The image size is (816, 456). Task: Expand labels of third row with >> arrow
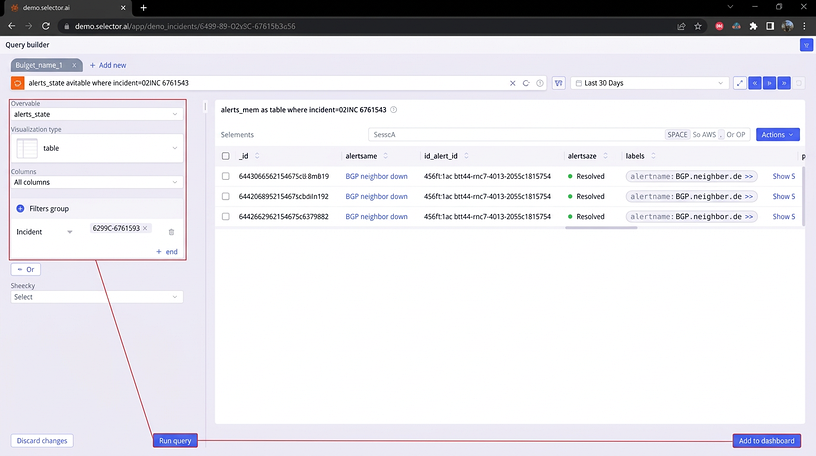pos(749,217)
